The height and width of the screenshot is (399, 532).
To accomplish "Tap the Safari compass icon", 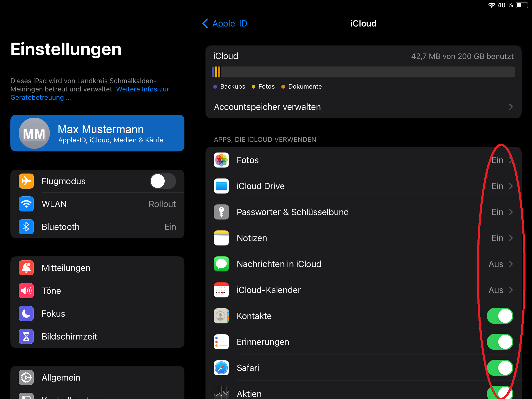I will [221, 368].
